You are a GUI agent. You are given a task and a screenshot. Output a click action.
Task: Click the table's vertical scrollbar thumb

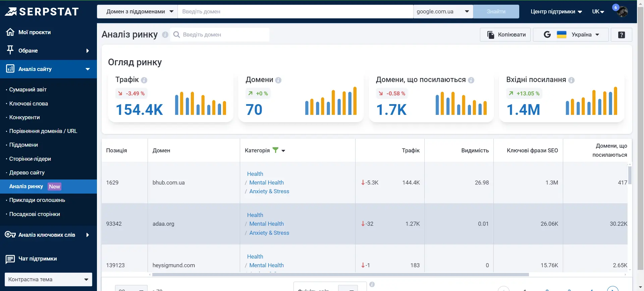tap(630, 175)
